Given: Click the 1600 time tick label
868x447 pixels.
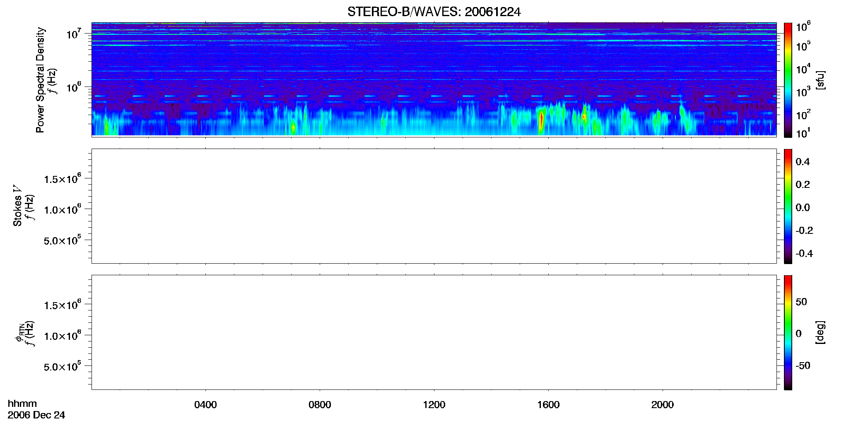Looking at the screenshot, I should click(x=548, y=405).
